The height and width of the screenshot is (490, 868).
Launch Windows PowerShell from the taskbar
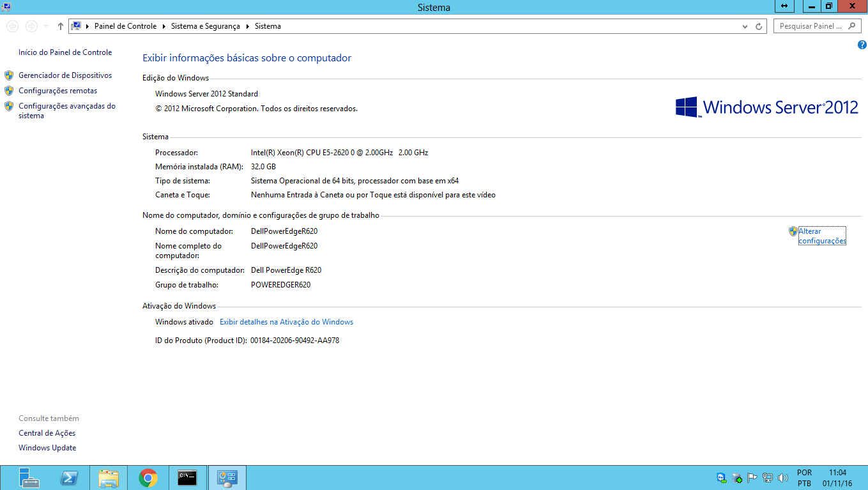tap(69, 478)
